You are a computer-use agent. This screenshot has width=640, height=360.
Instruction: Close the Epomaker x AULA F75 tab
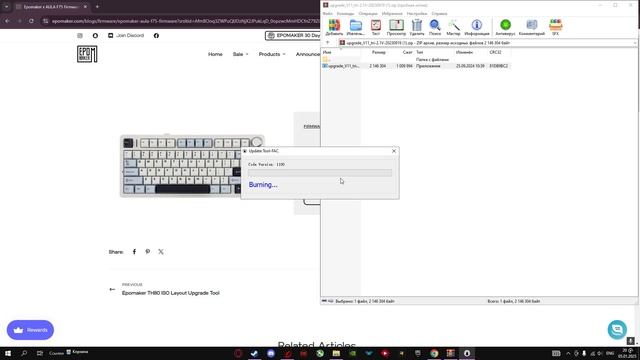tap(85, 7)
